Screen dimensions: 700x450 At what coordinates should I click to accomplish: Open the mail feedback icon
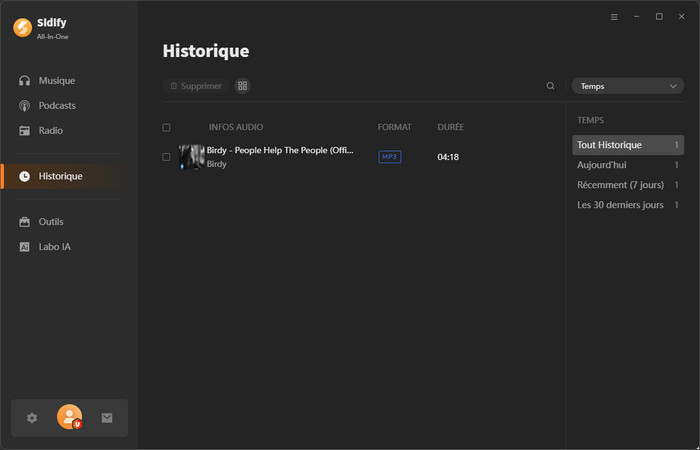[x=107, y=418]
